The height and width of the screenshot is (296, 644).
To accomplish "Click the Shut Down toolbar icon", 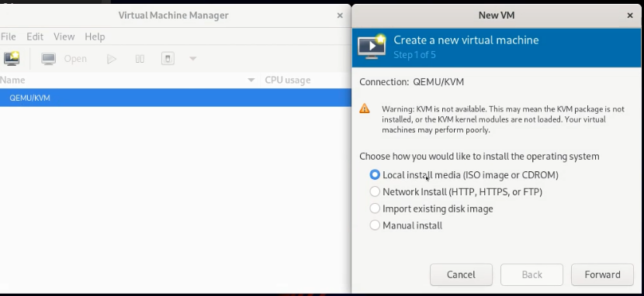I will (x=168, y=59).
